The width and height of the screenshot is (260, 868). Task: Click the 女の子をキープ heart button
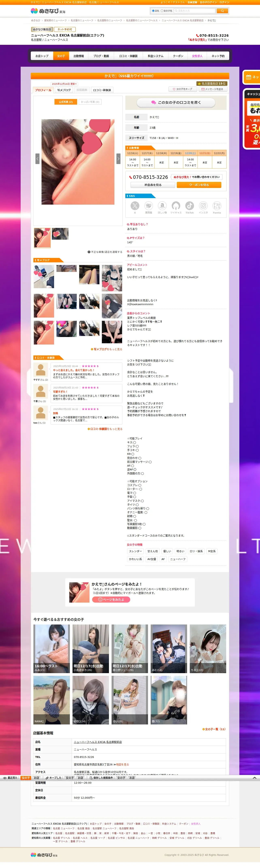[183, 89]
